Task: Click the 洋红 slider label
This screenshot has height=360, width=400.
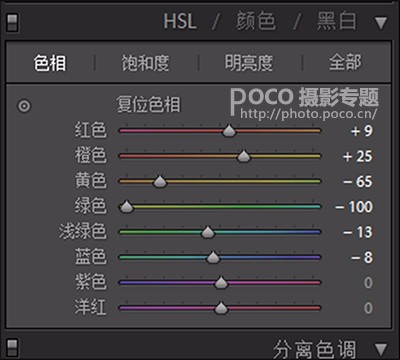Action: (90, 308)
